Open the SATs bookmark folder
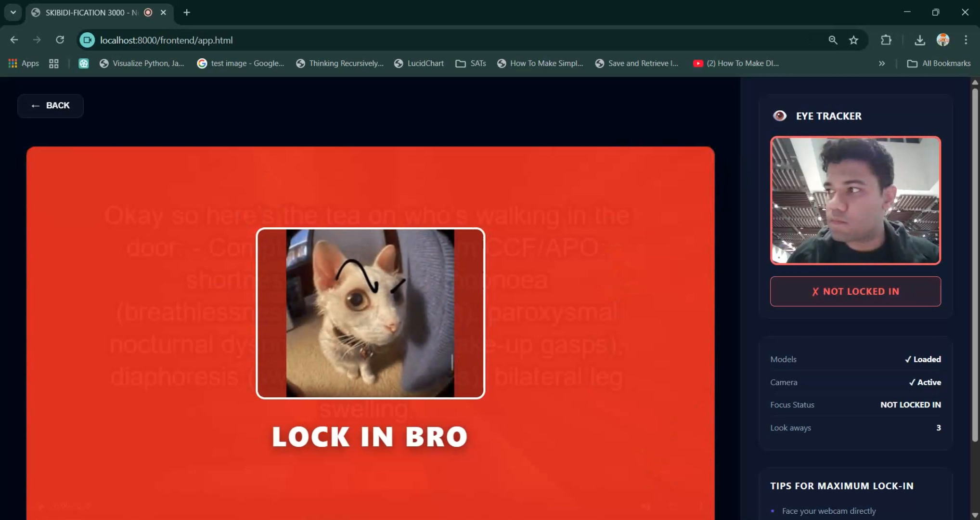Image resolution: width=980 pixels, height=520 pixels. pos(471,63)
